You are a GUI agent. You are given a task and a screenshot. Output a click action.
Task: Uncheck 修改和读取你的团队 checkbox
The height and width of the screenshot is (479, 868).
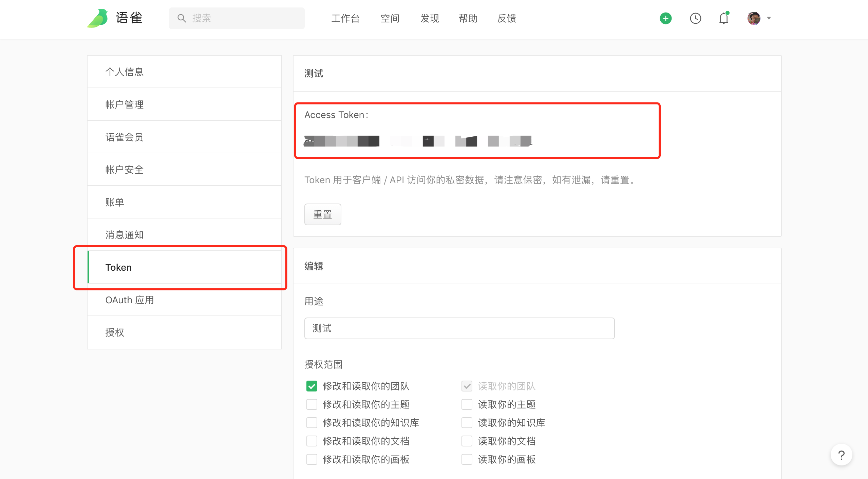[312, 386]
